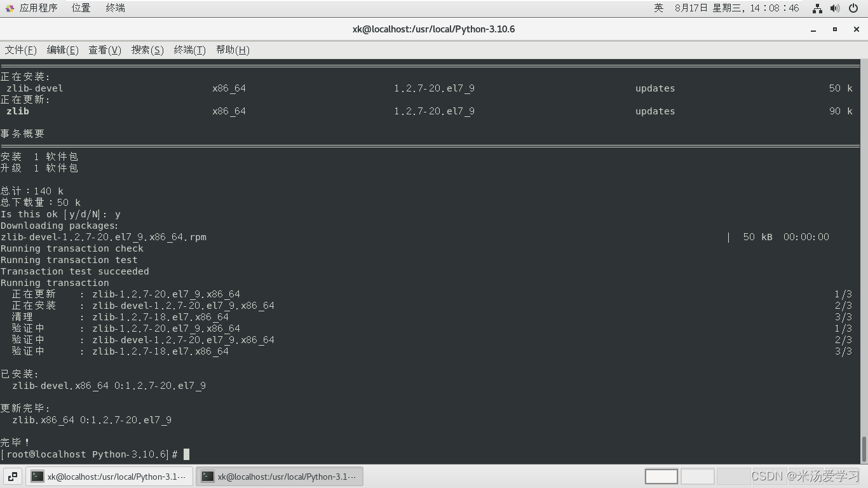This screenshot has height=488, width=868.
Task: Open the 编辑(E) menu
Action: (x=63, y=50)
